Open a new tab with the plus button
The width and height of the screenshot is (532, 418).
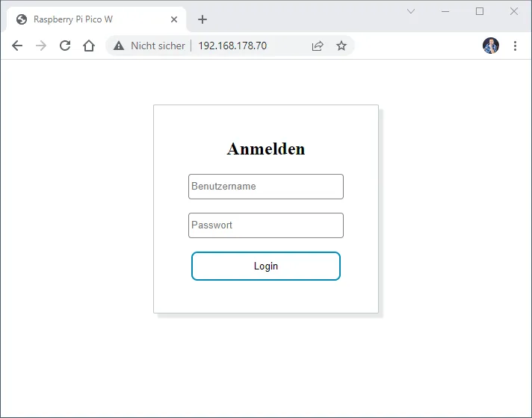(202, 19)
